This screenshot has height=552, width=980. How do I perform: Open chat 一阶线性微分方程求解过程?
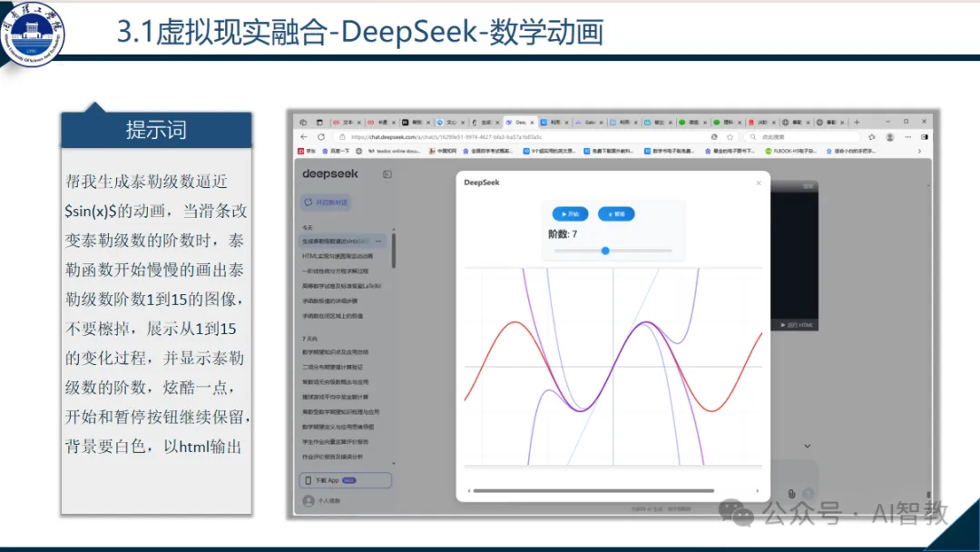(336, 271)
